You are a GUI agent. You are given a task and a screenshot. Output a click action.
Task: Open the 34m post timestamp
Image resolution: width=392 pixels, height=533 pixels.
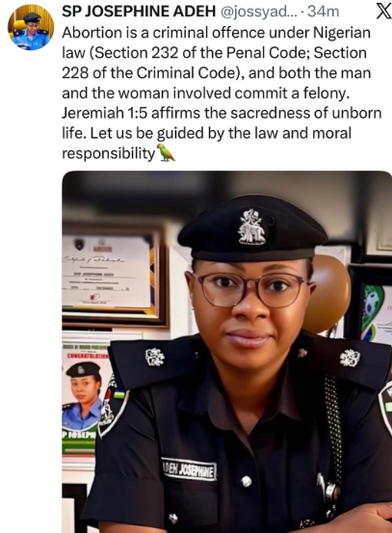pos(323,12)
